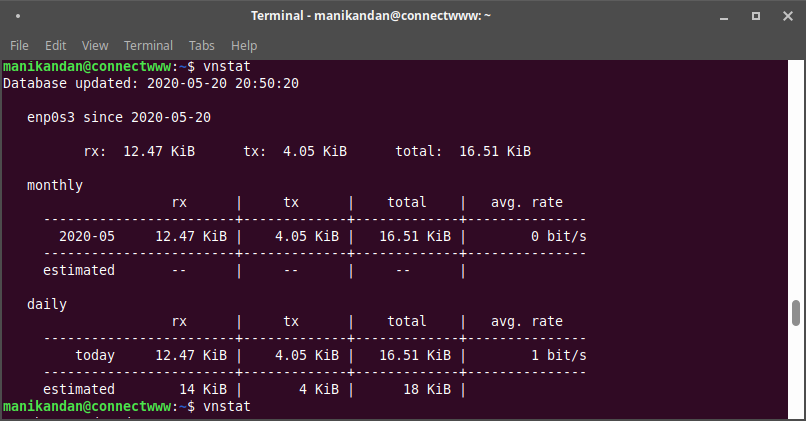This screenshot has height=421, width=806.
Task: Open the Edit menu
Action: point(56,46)
